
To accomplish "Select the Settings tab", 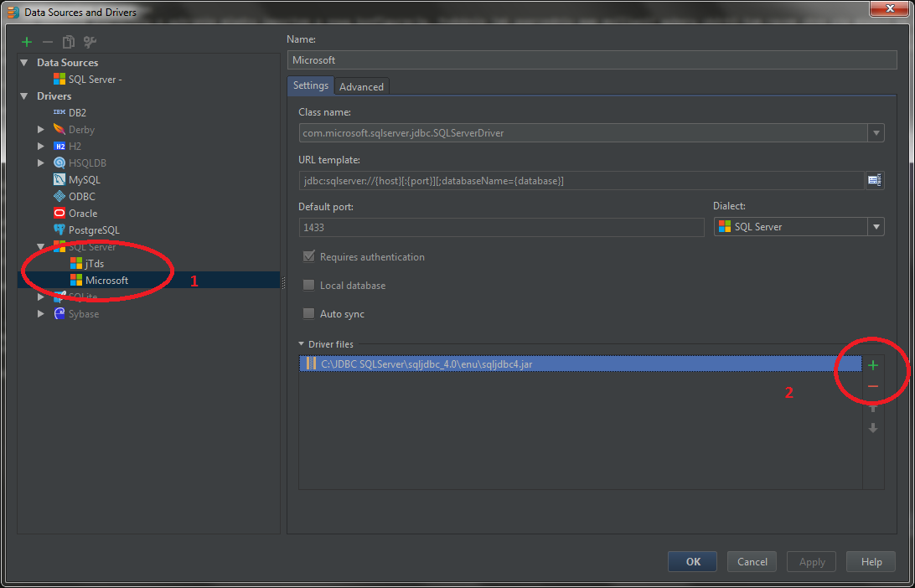I will (310, 86).
